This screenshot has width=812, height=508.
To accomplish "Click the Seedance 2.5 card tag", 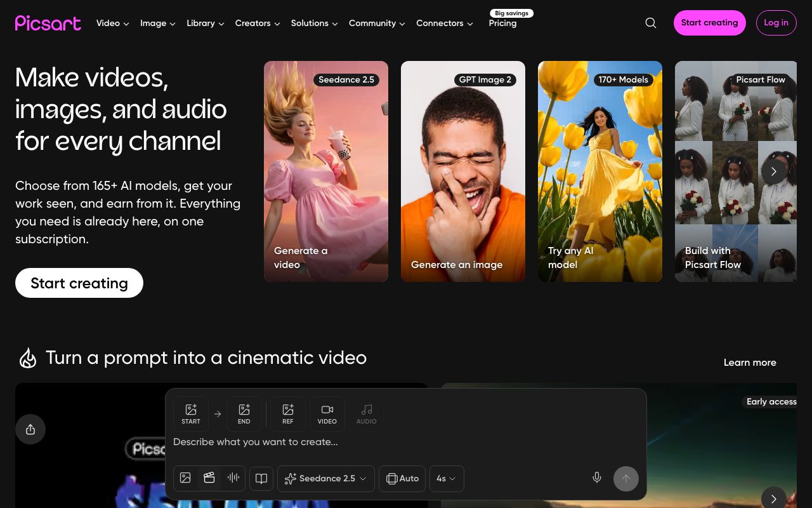I will (346, 79).
